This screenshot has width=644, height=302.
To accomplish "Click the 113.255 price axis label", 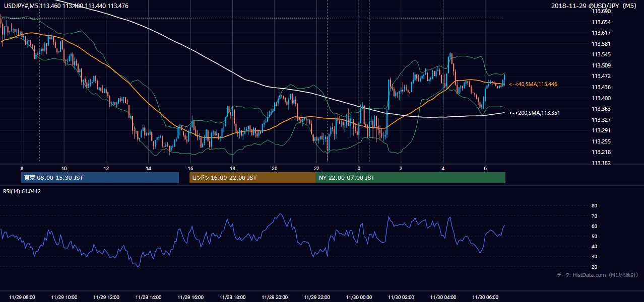I will point(601,141).
